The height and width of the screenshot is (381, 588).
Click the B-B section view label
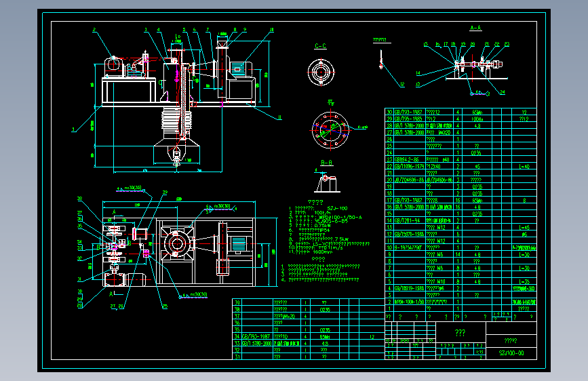(327, 163)
